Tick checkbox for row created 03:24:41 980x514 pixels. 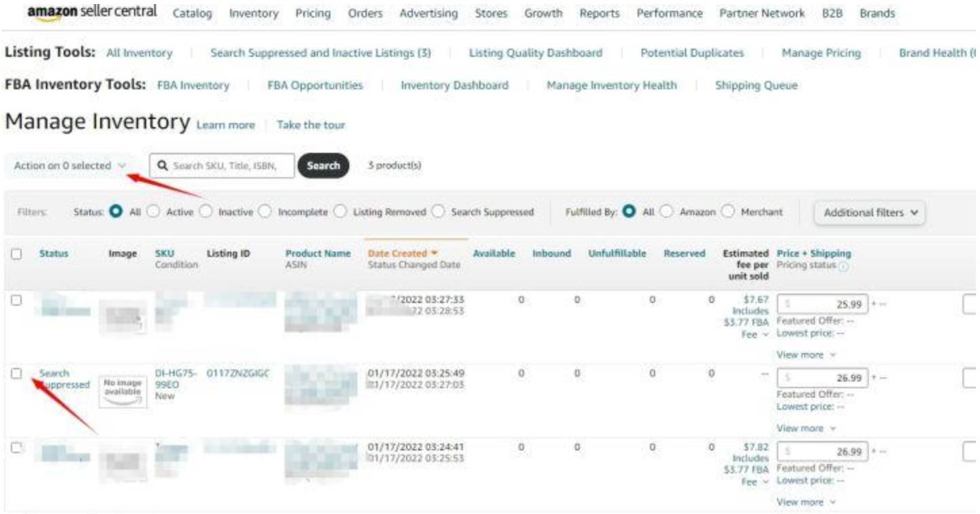tap(16, 448)
